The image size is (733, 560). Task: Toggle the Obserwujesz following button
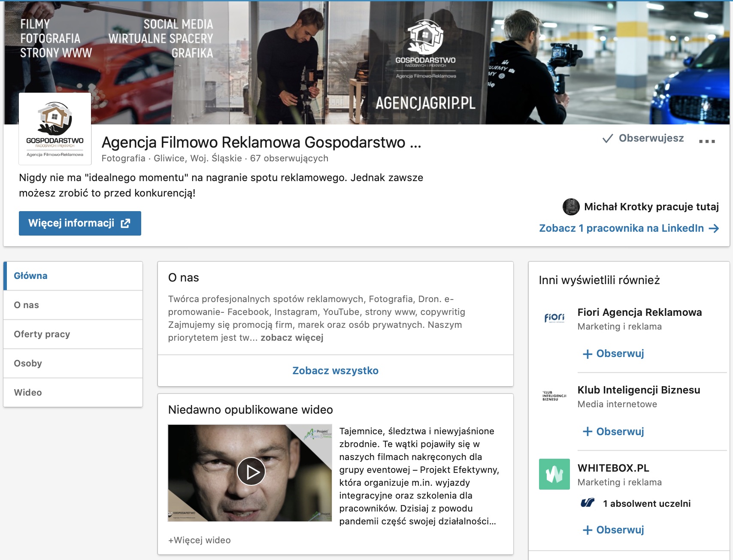(x=643, y=138)
